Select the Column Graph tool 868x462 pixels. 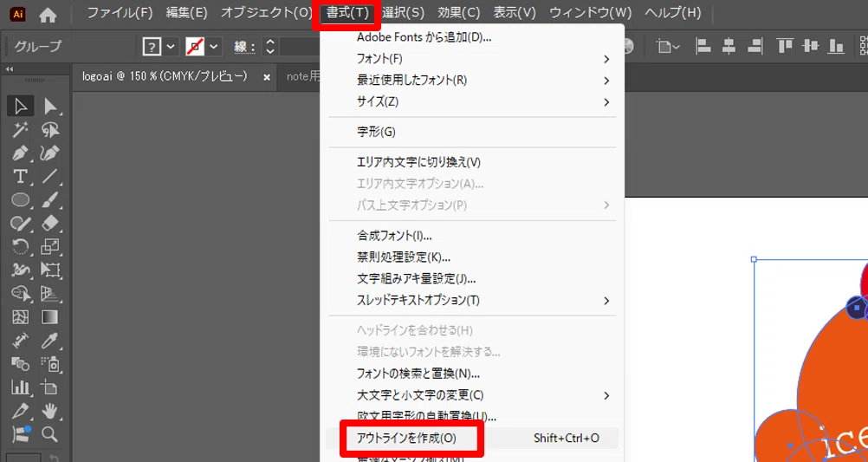point(21,387)
